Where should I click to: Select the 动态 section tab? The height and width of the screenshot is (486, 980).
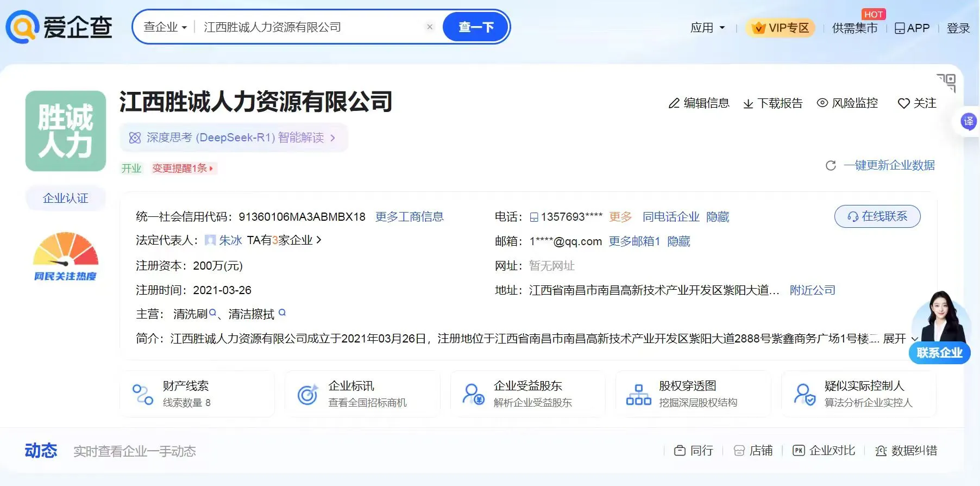coord(41,451)
